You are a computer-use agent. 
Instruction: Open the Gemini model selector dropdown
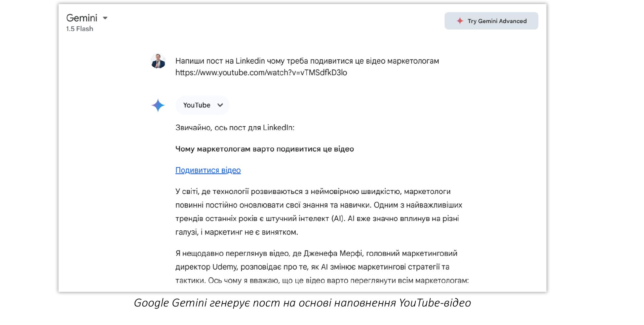pyautogui.click(x=105, y=18)
